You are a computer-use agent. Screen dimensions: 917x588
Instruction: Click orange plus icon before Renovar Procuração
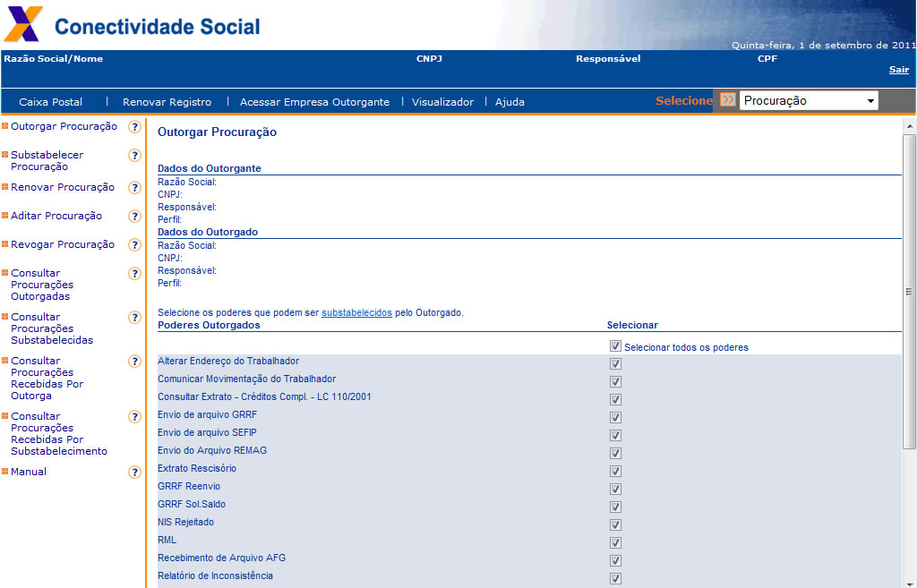coord(4,186)
